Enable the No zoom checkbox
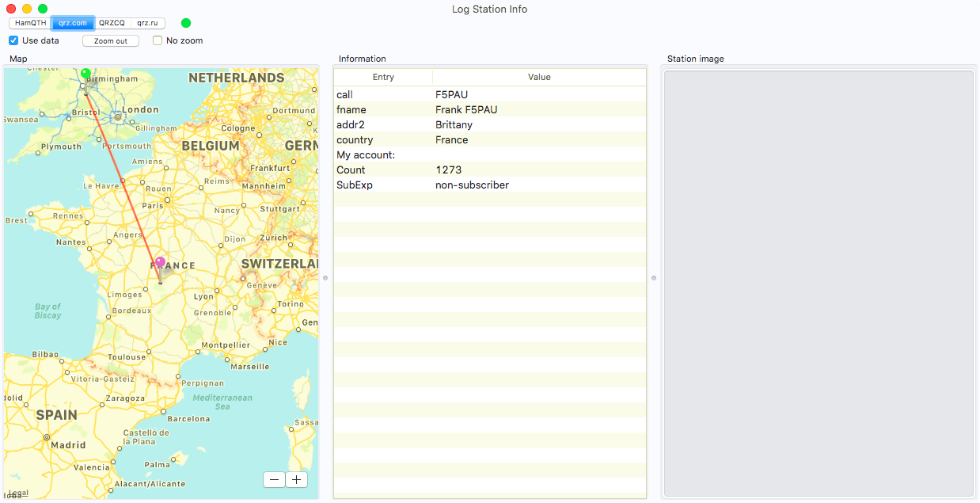The height and width of the screenshot is (503, 980). pos(158,40)
